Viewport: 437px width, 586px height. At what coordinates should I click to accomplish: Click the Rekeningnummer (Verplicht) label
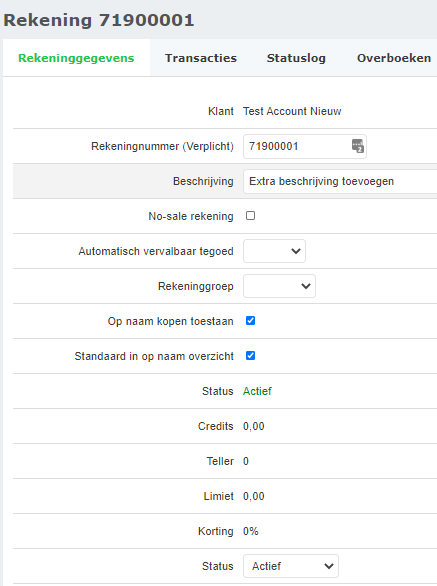pos(162,146)
